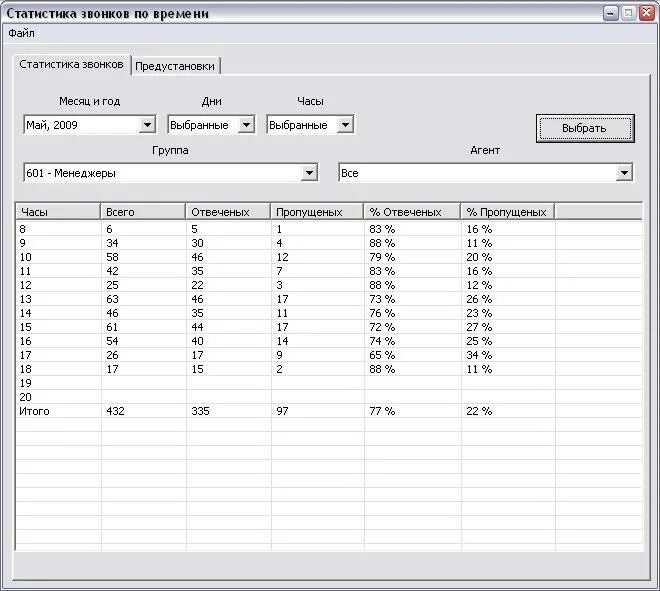
Task: Select hour 13 in Часы column
Action: coord(25,299)
